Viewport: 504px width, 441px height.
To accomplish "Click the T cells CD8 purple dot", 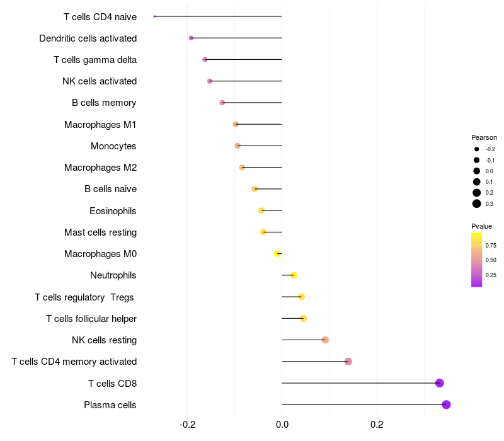I will point(439,383).
